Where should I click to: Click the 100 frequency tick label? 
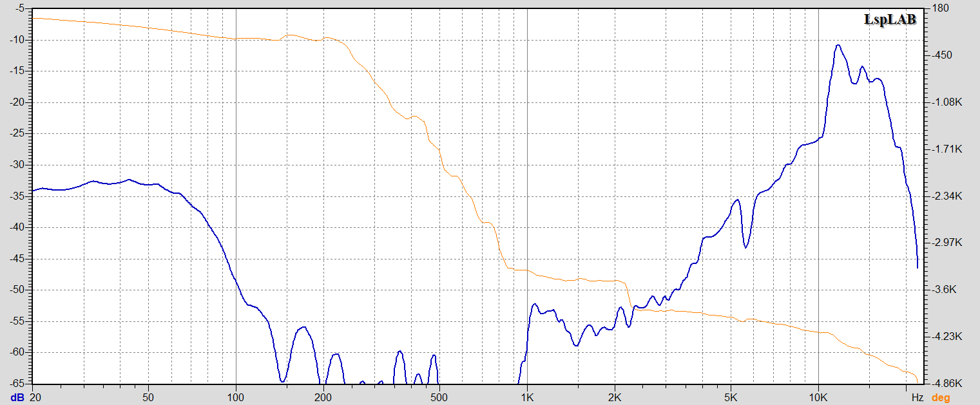coord(236,398)
